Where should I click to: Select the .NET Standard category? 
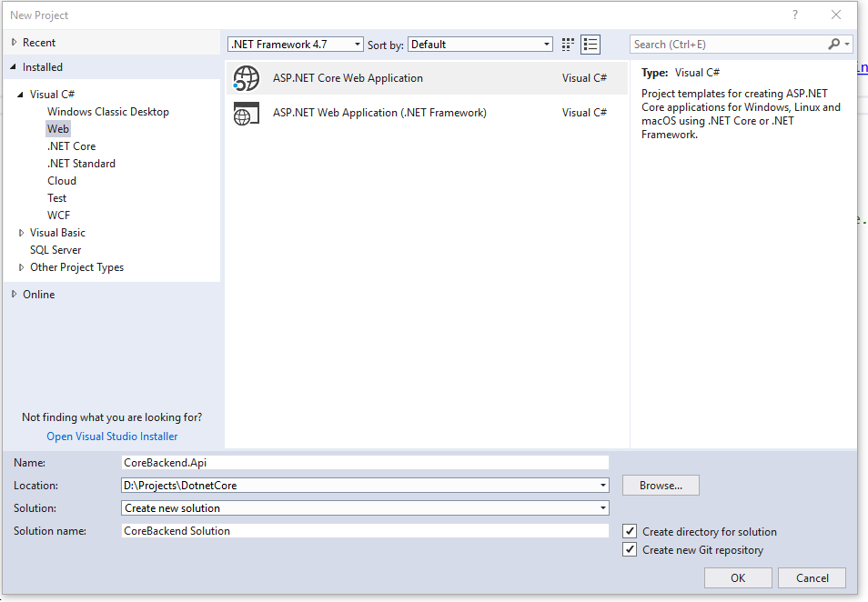[81, 163]
